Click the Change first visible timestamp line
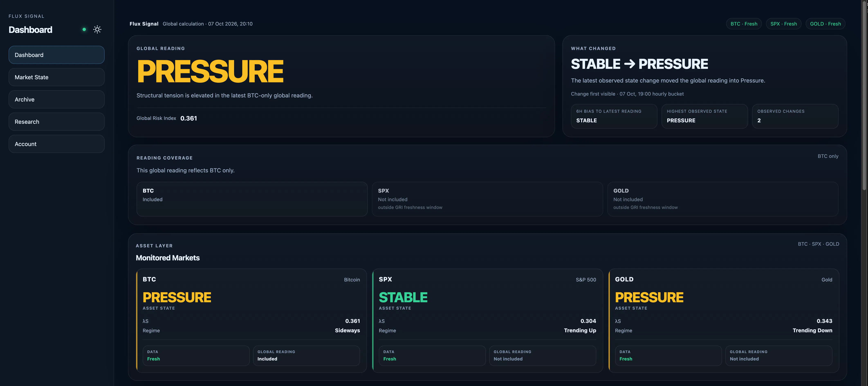Image resolution: width=868 pixels, height=386 pixels. coord(627,94)
